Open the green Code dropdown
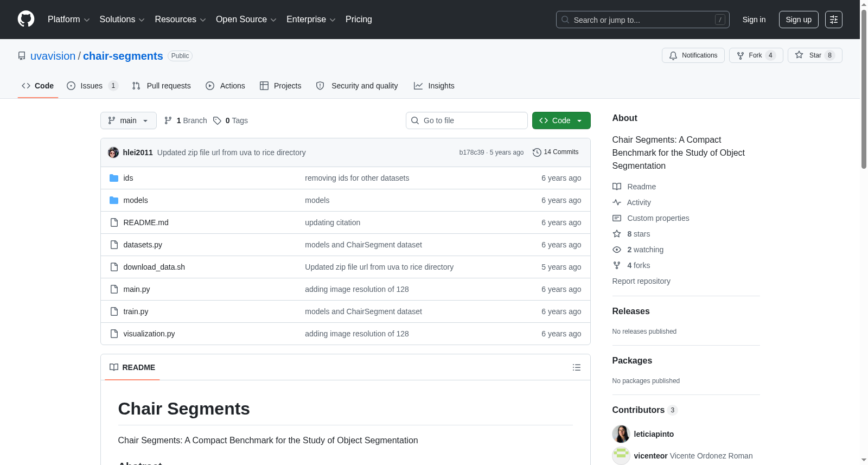 coord(561,120)
